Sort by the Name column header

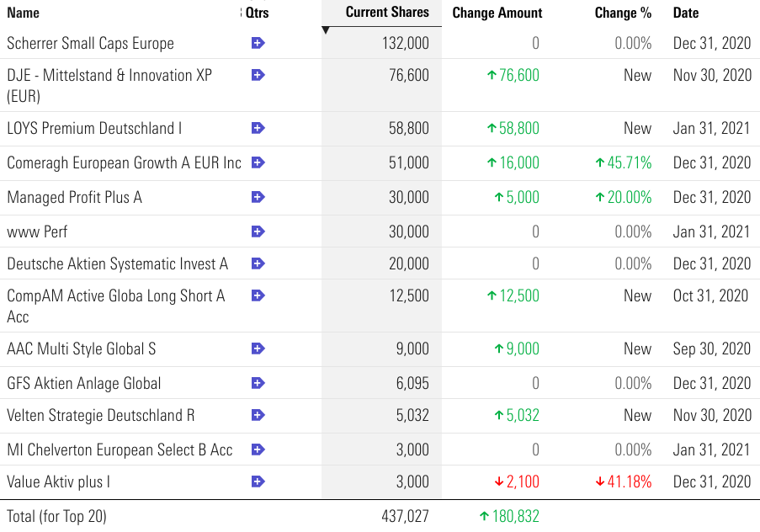tap(24, 13)
